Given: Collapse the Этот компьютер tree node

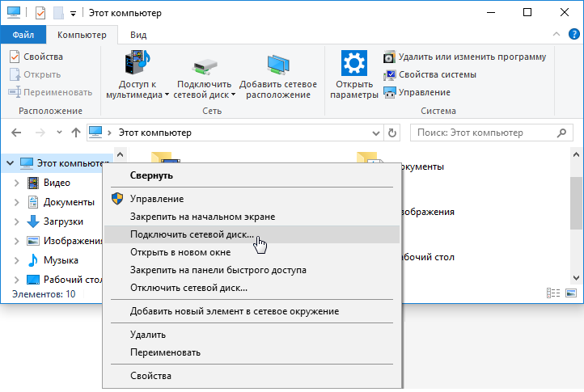Looking at the screenshot, I should point(9,162).
